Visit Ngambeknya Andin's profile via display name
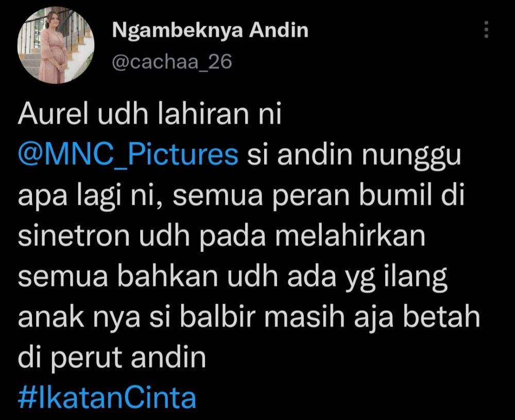The height and width of the screenshot is (420, 515). pos(210,31)
